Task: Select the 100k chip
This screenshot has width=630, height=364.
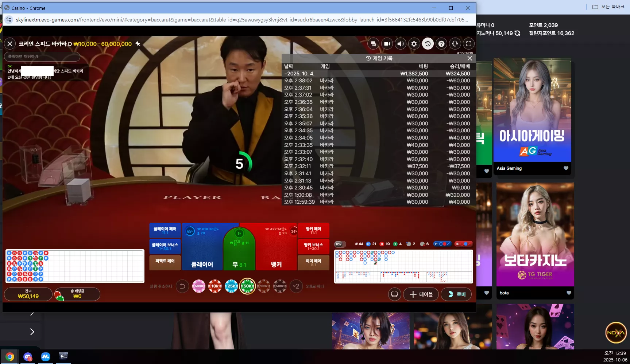Action: point(264,286)
